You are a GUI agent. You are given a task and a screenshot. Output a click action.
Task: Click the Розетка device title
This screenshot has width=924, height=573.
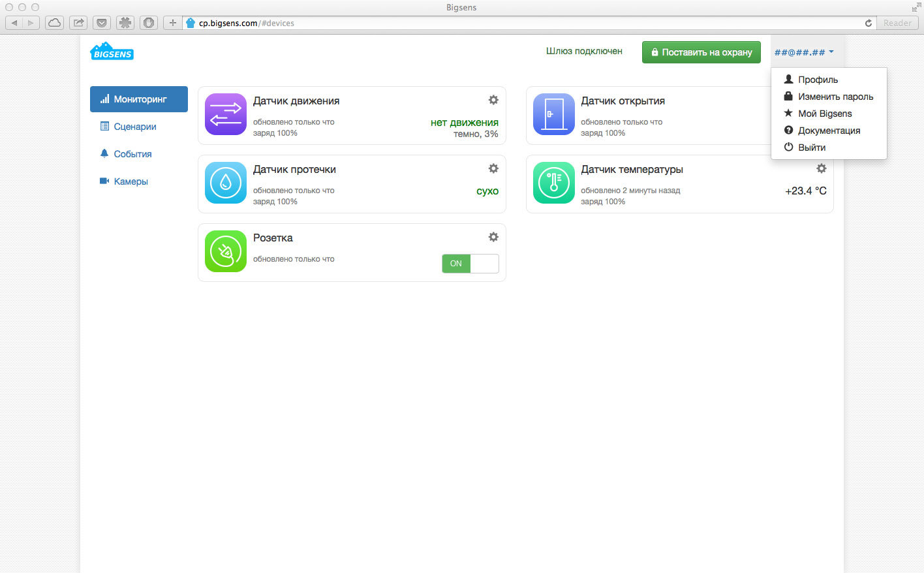click(273, 238)
